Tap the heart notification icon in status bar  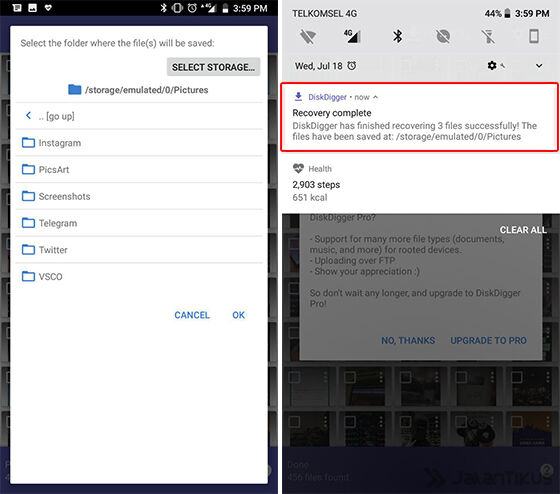pyautogui.click(x=48, y=8)
